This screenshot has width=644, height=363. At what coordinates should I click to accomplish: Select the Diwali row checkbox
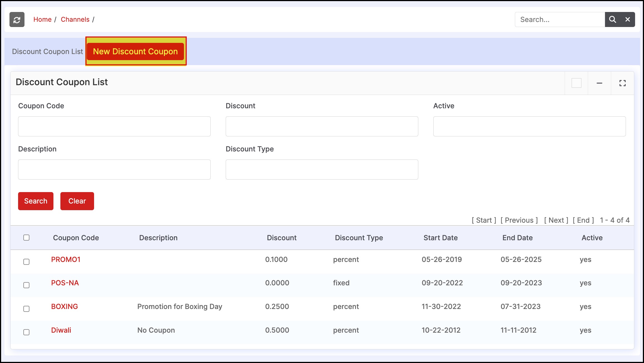pyautogui.click(x=26, y=332)
